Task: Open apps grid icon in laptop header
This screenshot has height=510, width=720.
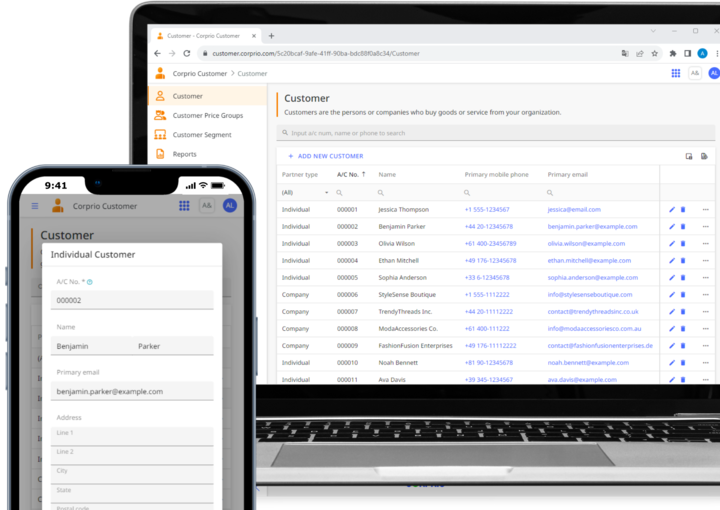Action: (x=676, y=73)
